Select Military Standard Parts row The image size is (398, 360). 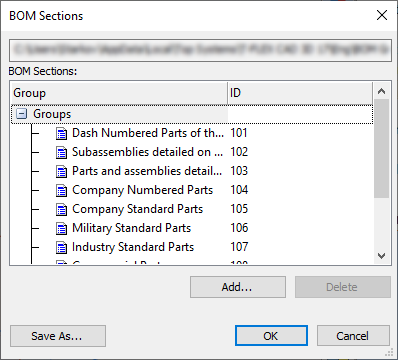[x=192, y=228]
